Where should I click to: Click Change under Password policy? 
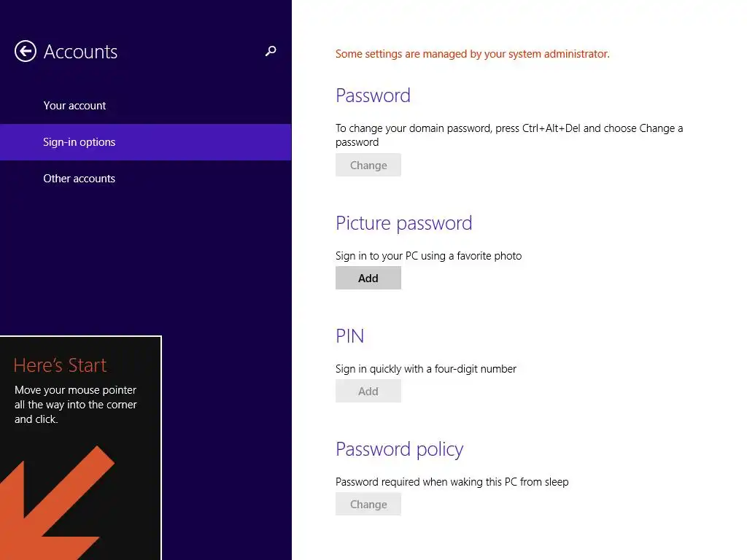[x=368, y=504]
